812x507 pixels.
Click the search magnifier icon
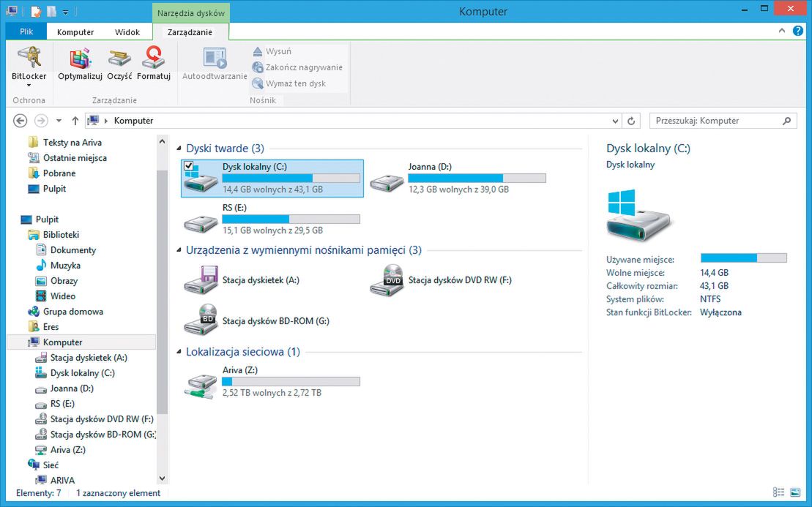point(786,121)
